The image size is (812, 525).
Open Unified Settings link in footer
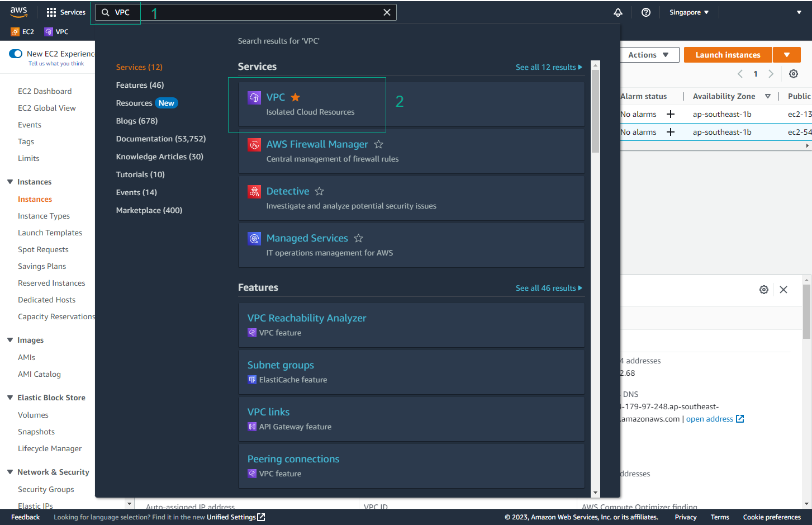click(x=236, y=517)
